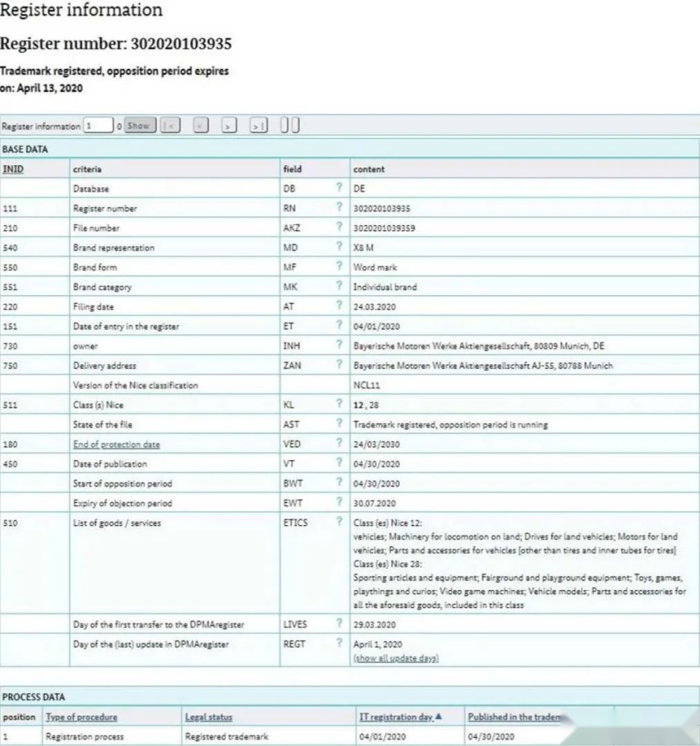Open help icon for Brand form MF

pos(338,265)
